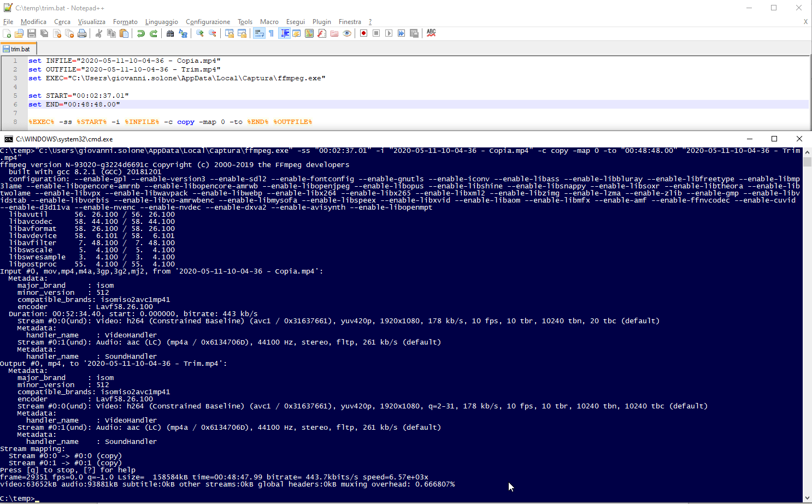812x504 pixels.
Task: Open the Modifica menu
Action: click(x=33, y=22)
